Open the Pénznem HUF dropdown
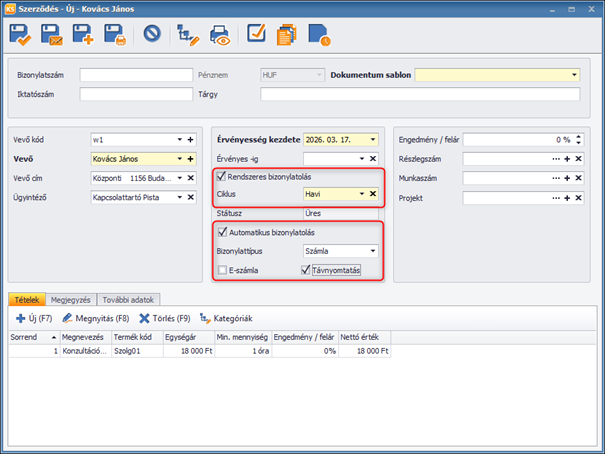605x454 pixels. click(319, 75)
